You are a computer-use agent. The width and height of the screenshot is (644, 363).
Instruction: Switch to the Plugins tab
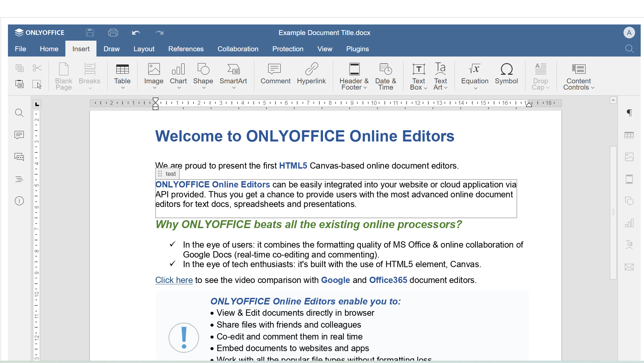point(357,49)
